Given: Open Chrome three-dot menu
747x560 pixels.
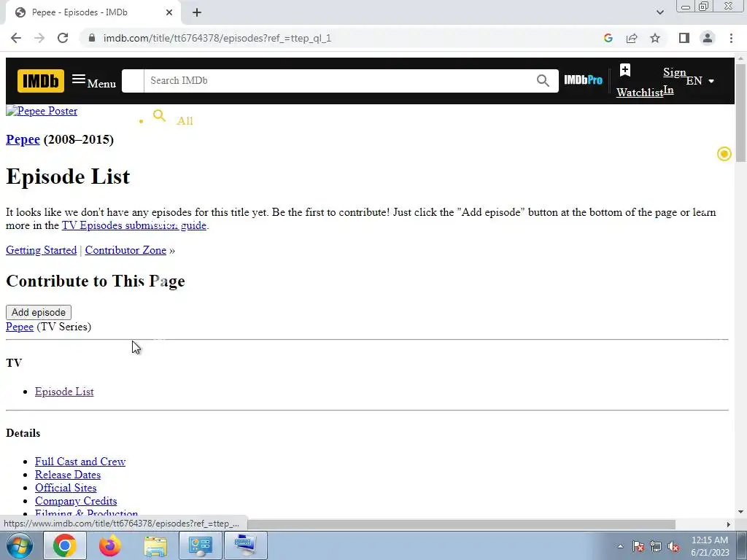Looking at the screenshot, I should coord(731,38).
